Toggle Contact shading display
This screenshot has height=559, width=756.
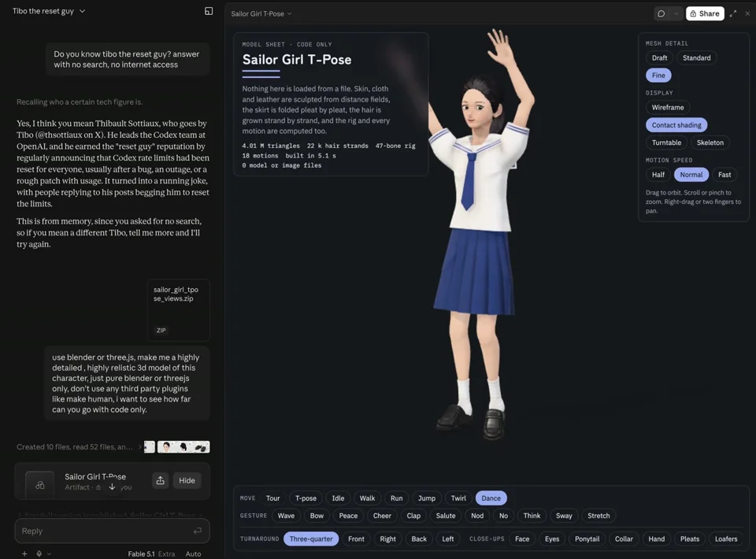coord(676,125)
